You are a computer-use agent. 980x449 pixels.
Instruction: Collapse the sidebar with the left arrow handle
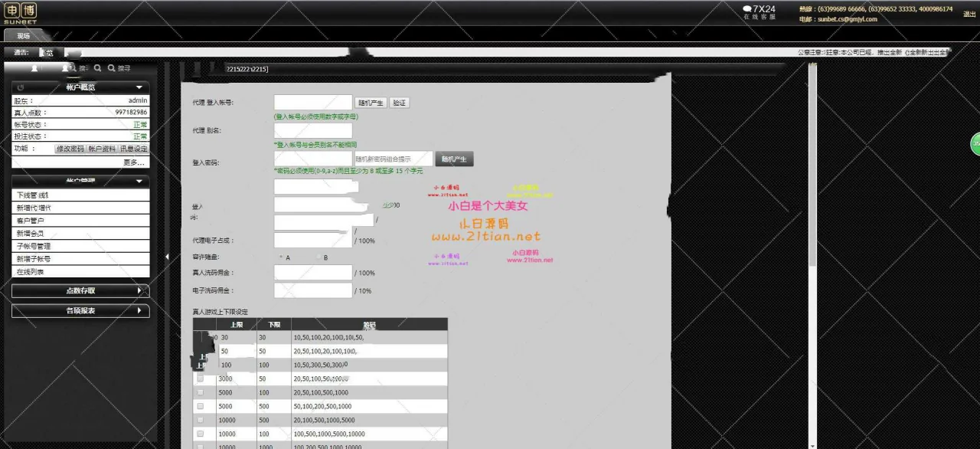168,257
